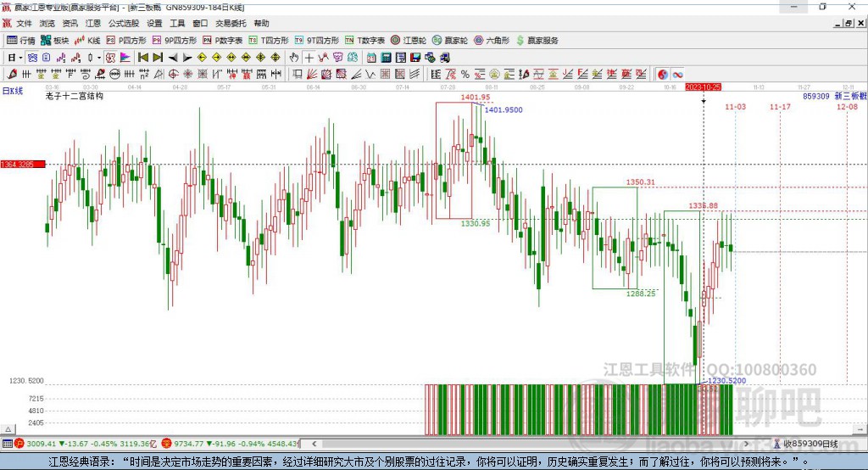Viewport: 868px width, 470px height.
Task: Expand the candlestick style dropdown arrow
Action: 99,58
